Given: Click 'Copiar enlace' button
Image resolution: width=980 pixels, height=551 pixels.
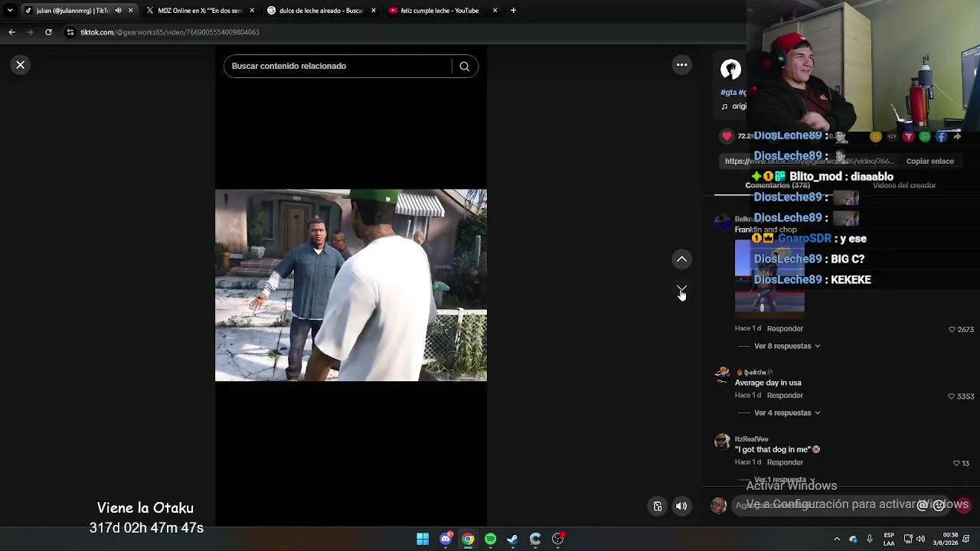Looking at the screenshot, I should (929, 161).
